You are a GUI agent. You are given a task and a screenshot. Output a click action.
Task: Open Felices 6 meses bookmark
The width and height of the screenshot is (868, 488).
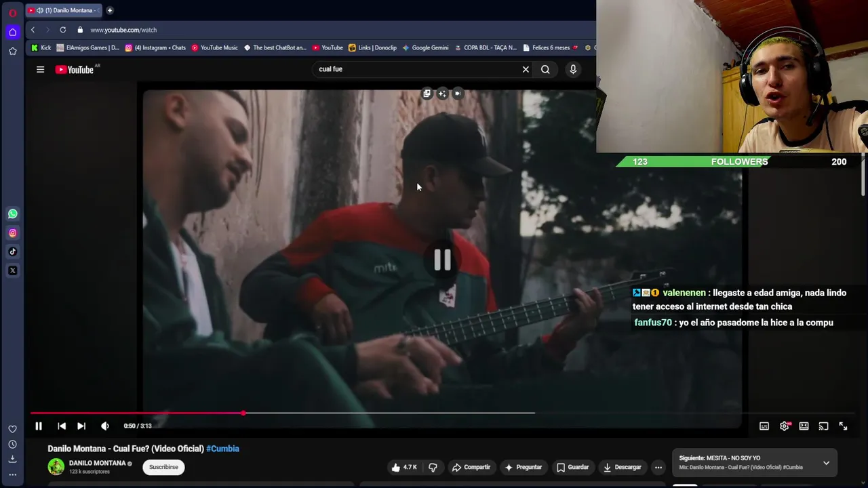(x=550, y=47)
